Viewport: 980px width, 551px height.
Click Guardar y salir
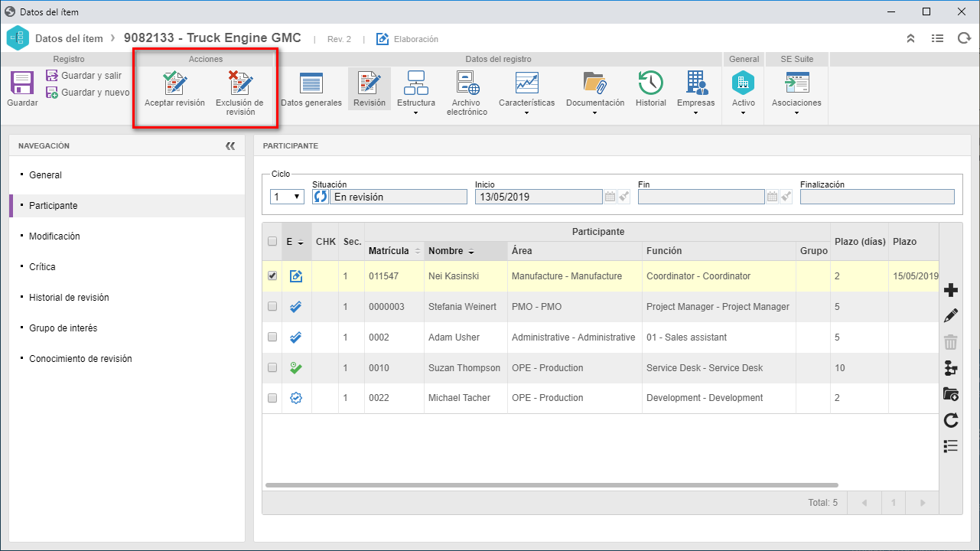point(83,76)
